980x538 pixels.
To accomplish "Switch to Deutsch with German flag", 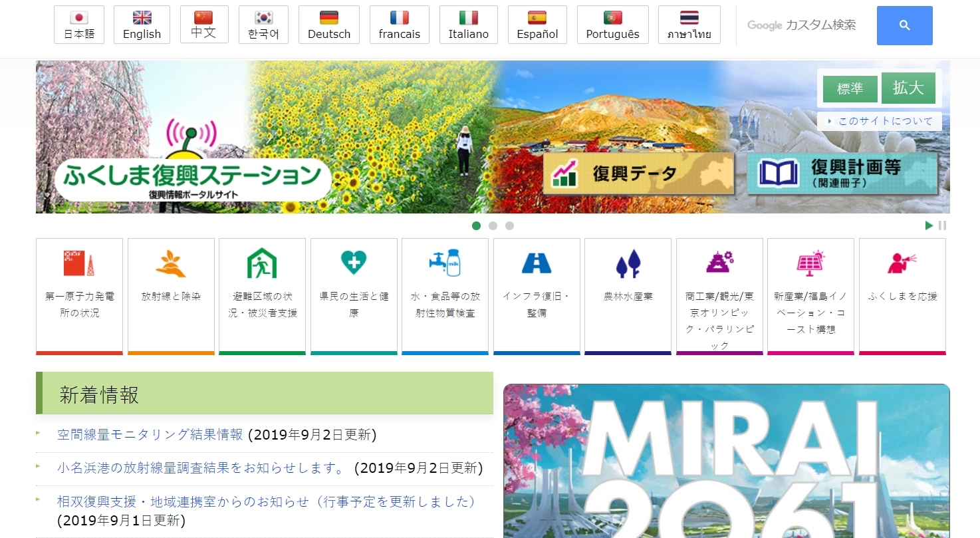I will [x=329, y=25].
